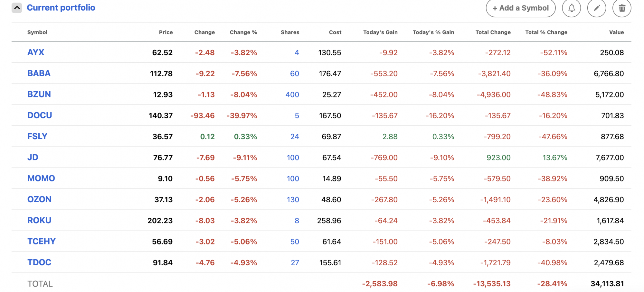Sort by the Symbol column header
The width and height of the screenshot is (644, 292).
[x=37, y=32]
